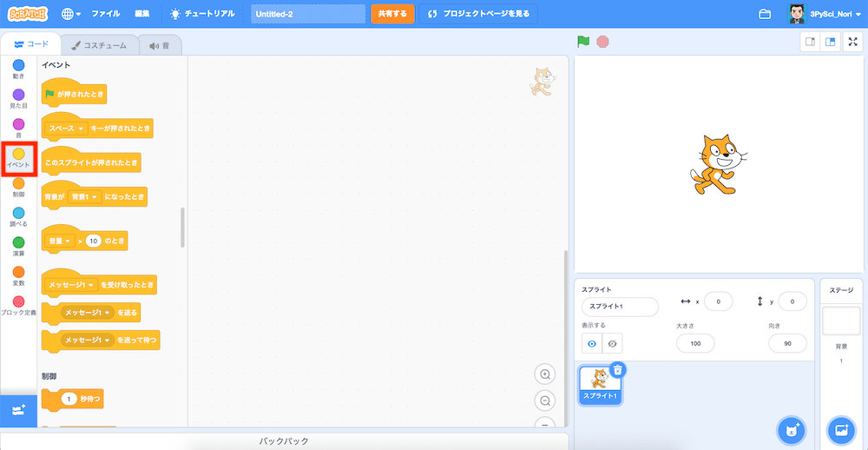The width and height of the screenshot is (868, 450).
Task: Click the workspace vertical scrollbar
Action: [x=565, y=338]
